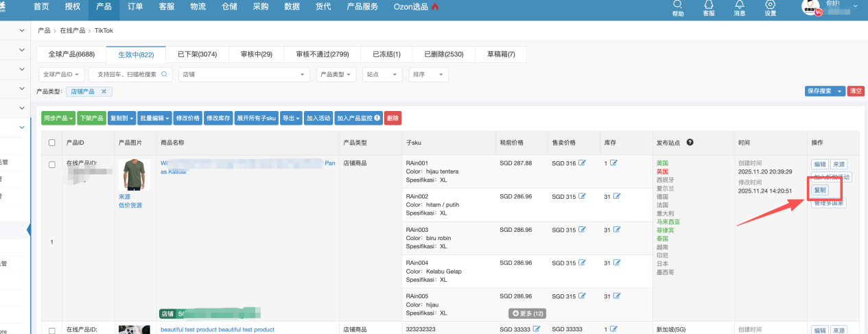Edit stock pencil icon for RAin002 row
Image resolution: width=868 pixels, height=334 pixels.
(x=616, y=196)
